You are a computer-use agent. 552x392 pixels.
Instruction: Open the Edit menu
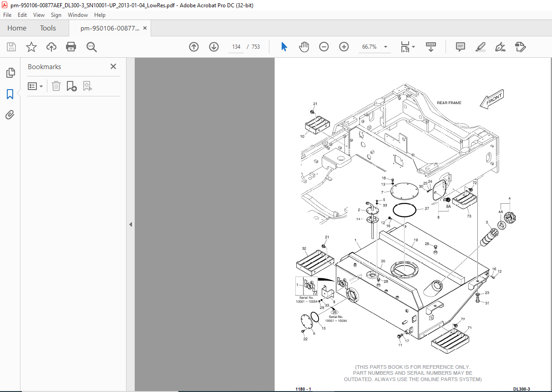pyautogui.click(x=23, y=15)
